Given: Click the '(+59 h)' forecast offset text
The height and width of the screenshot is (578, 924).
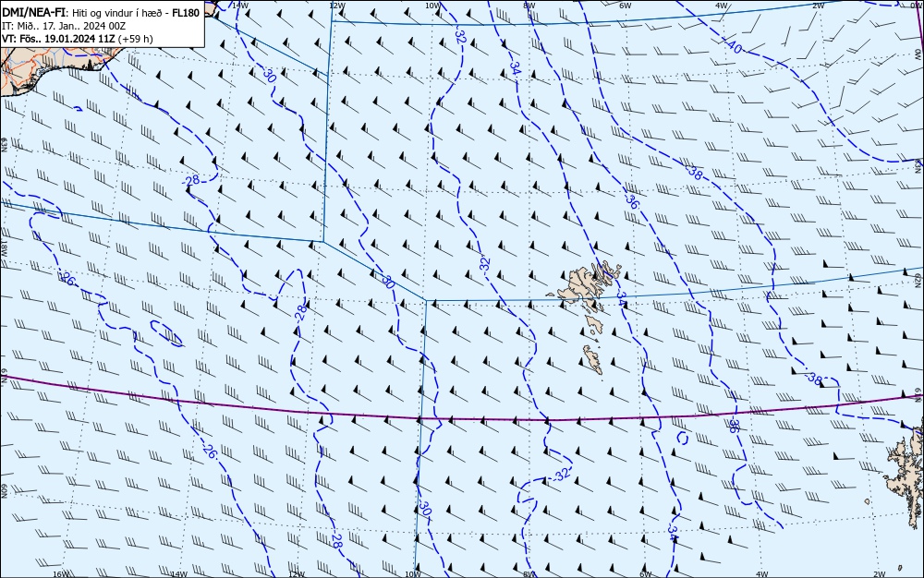Looking at the screenshot, I should (x=135, y=39).
